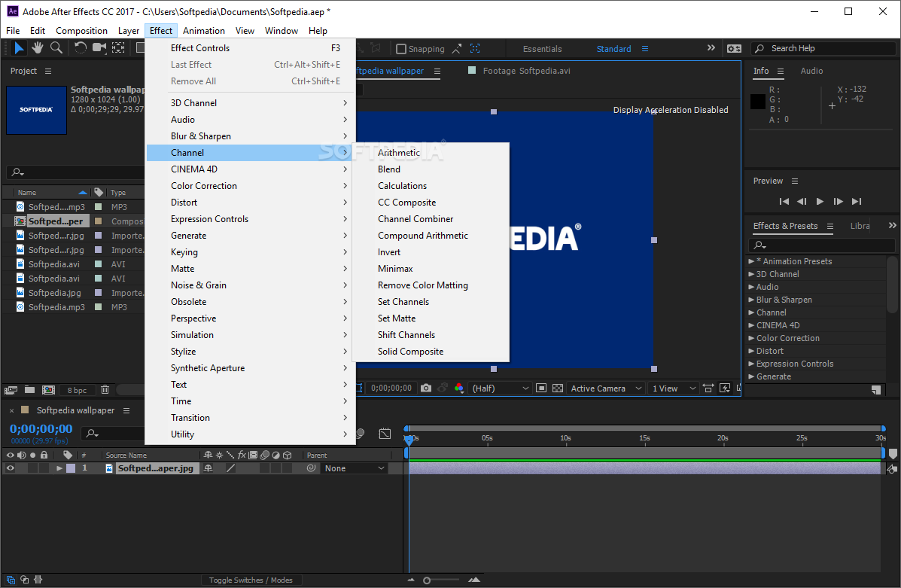Image resolution: width=901 pixels, height=588 pixels.
Task: Expand layer 1 properties triangle
Action: [x=59, y=468]
